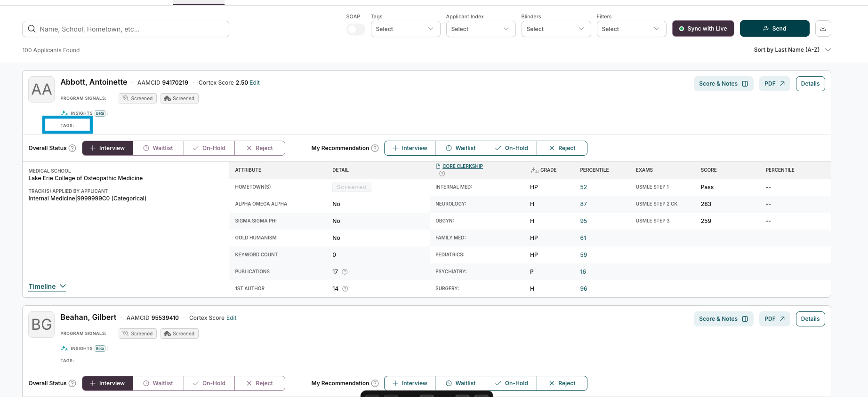This screenshot has width=868, height=397.
Task: Open the Blinders Select dropdown
Action: (556, 29)
